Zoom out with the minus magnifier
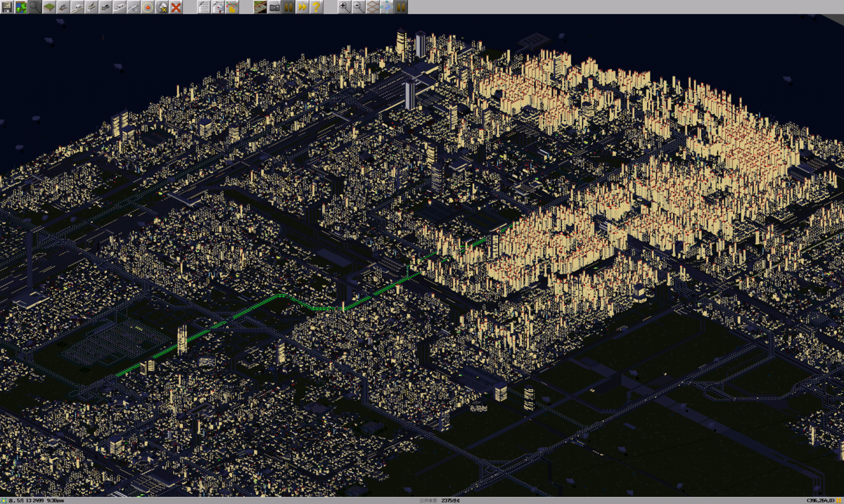 click(359, 7)
